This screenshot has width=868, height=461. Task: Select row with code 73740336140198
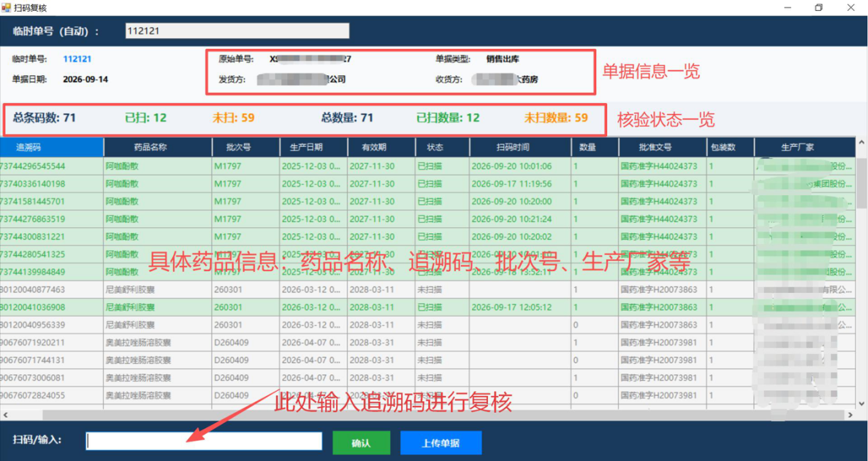tap(427, 183)
